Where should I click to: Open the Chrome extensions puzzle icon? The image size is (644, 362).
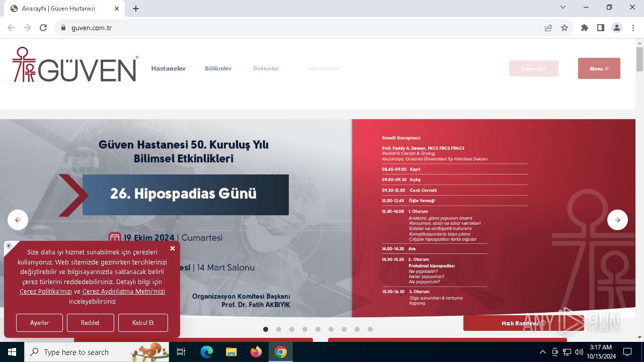pyautogui.click(x=585, y=28)
